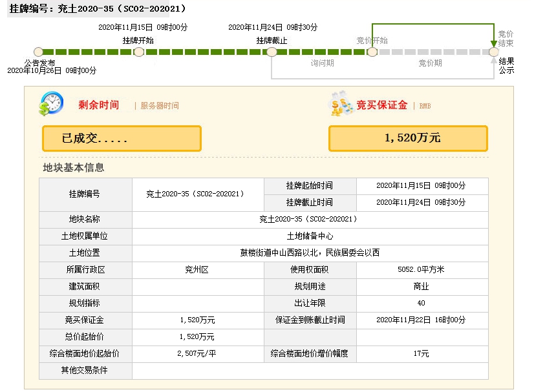Image resolution: width=534 pixels, height=392 pixels.
Task: Click the RMB label next to 竞买保证金
Action: click(x=425, y=105)
